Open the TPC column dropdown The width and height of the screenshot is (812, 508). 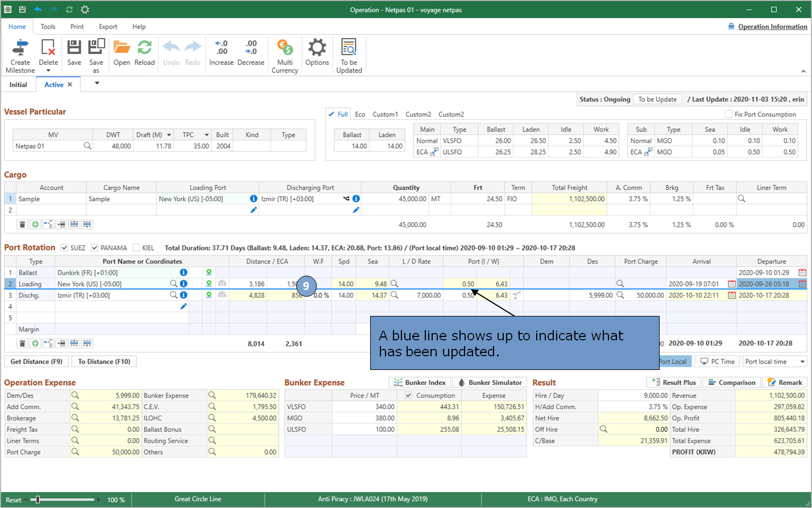(x=207, y=135)
